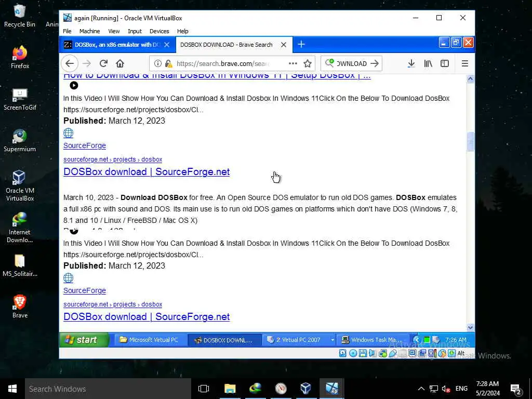The width and height of the screenshot is (532, 399).
Task: Click the insecure connection padlock icon
Action: 168,63
